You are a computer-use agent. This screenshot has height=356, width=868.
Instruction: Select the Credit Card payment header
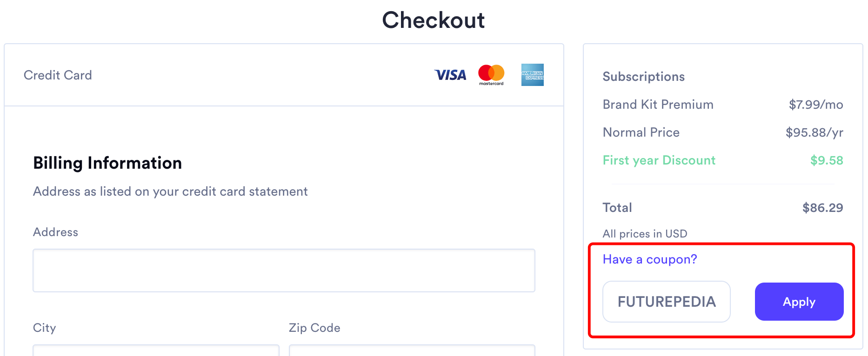pyautogui.click(x=58, y=75)
